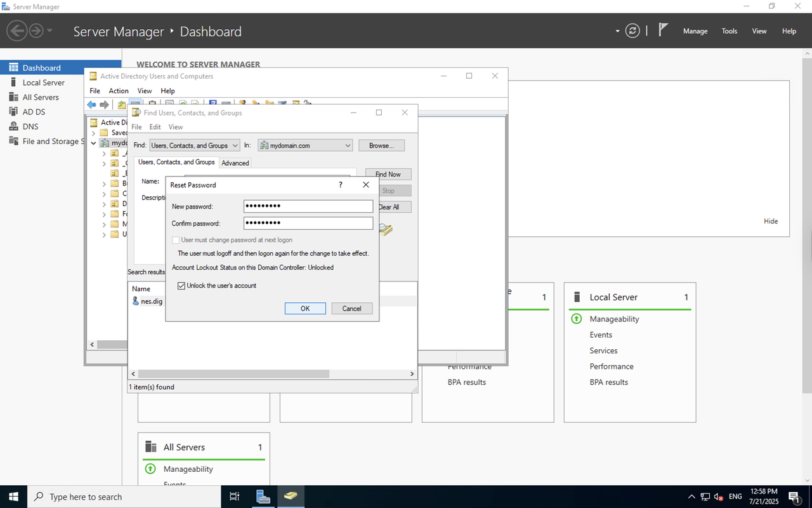Open the network icon in system tray
The image size is (812, 508).
(705, 497)
